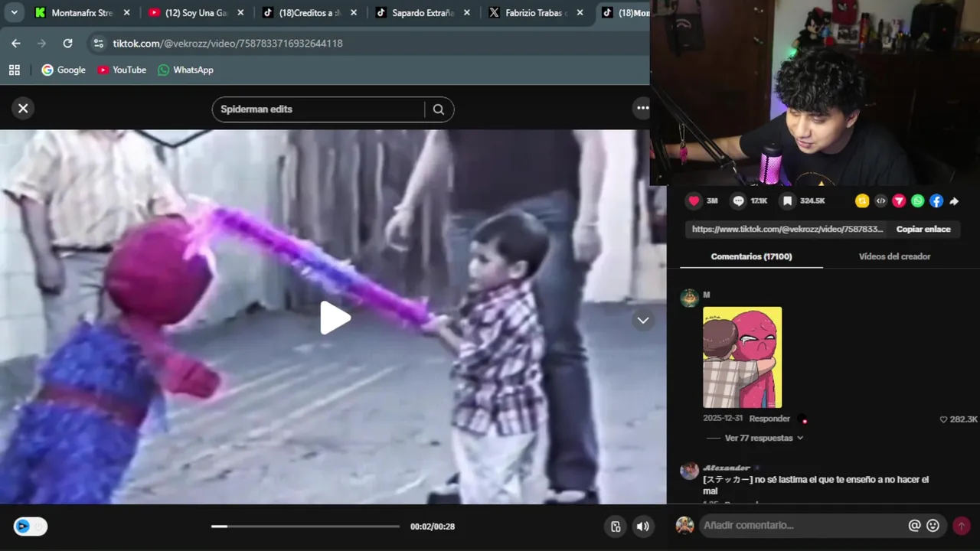Open browser tab list dropdown arrow
The image size is (980, 551).
pyautogui.click(x=14, y=12)
